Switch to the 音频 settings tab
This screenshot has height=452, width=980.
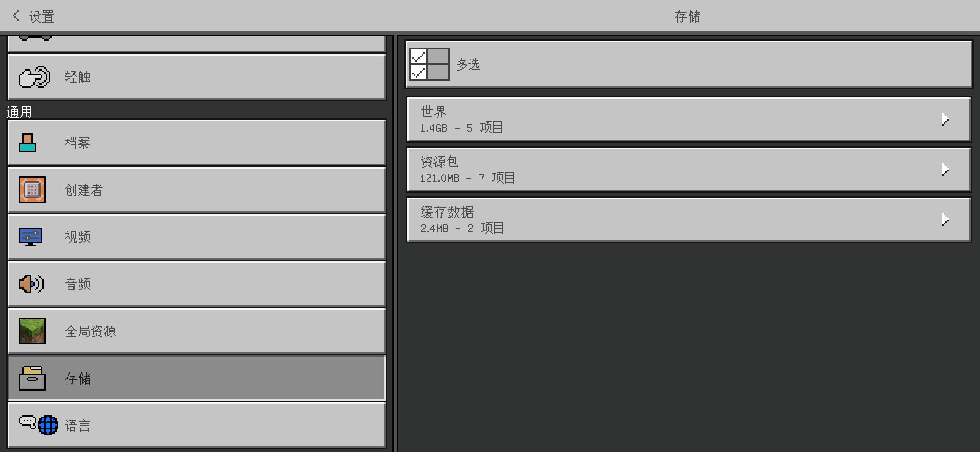[197, 284]
